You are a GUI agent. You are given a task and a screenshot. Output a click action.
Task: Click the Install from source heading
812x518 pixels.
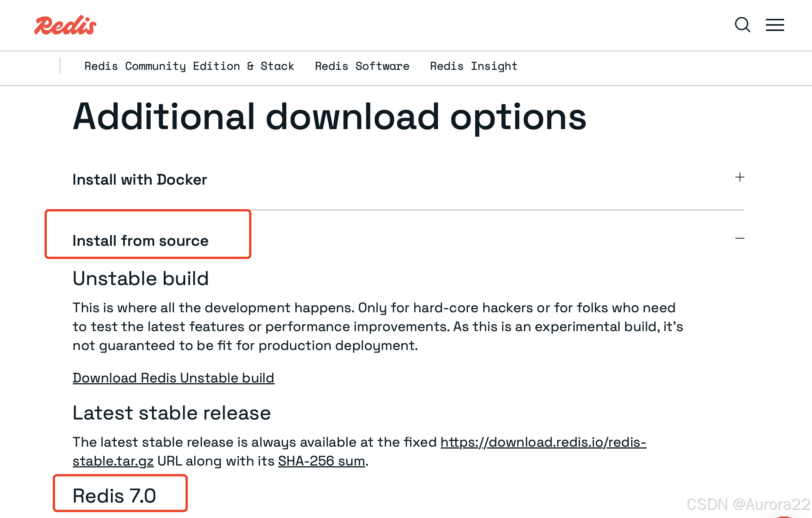[x=140, y=241]
